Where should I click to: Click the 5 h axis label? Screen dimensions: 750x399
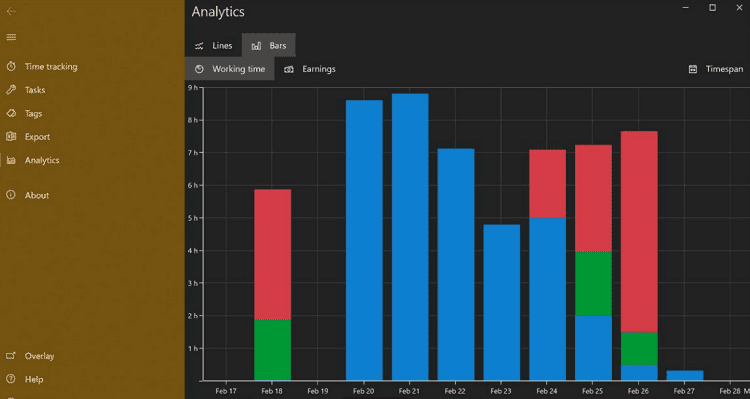pos(193,218)
